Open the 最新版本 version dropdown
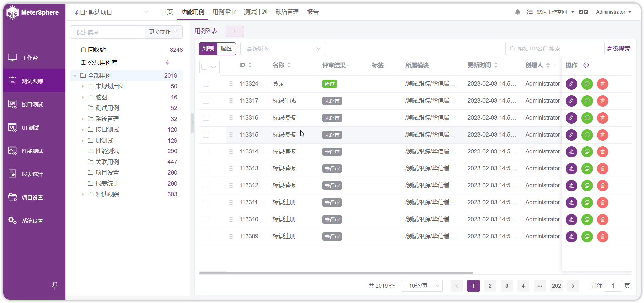The width and height of the screenshot is (644, 303). click(x=283, y=49)
